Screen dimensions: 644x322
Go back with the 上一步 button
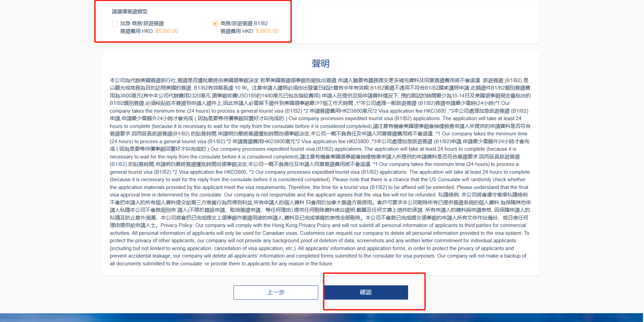276,292
